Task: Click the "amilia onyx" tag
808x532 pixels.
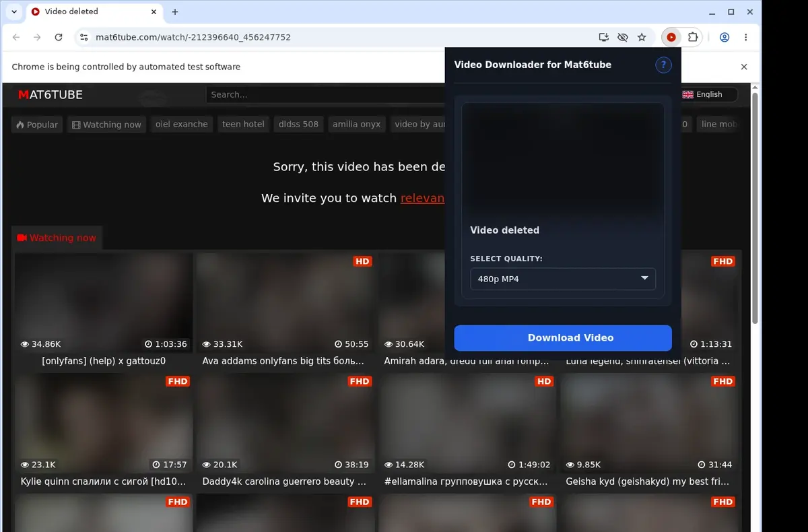Action: tap(356, 124)
